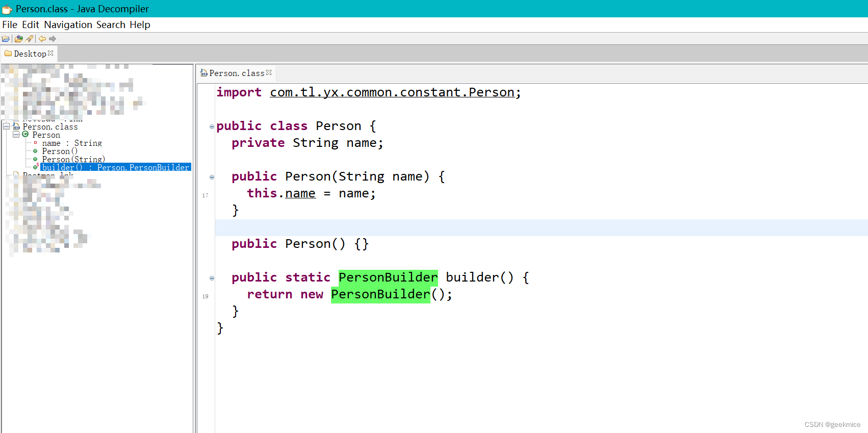Click the Open File toolbar icon
The image size is (868, 433).
coord(6,39)
